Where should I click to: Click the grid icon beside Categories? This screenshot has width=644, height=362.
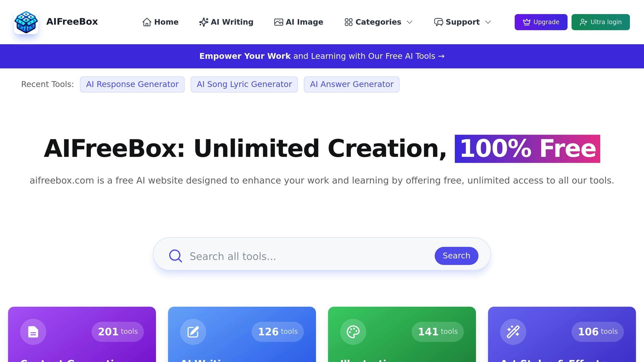coord(348,22)
